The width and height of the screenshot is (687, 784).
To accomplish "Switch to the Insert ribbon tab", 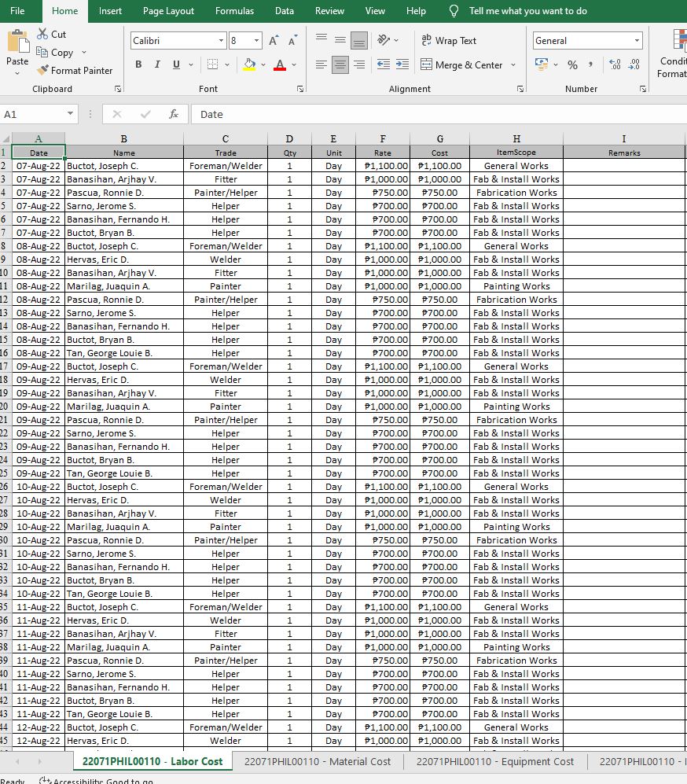I will click(x=110, y=11).
